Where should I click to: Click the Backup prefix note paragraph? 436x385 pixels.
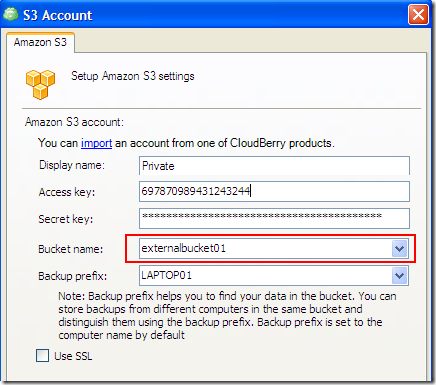(x=227, y=315)
